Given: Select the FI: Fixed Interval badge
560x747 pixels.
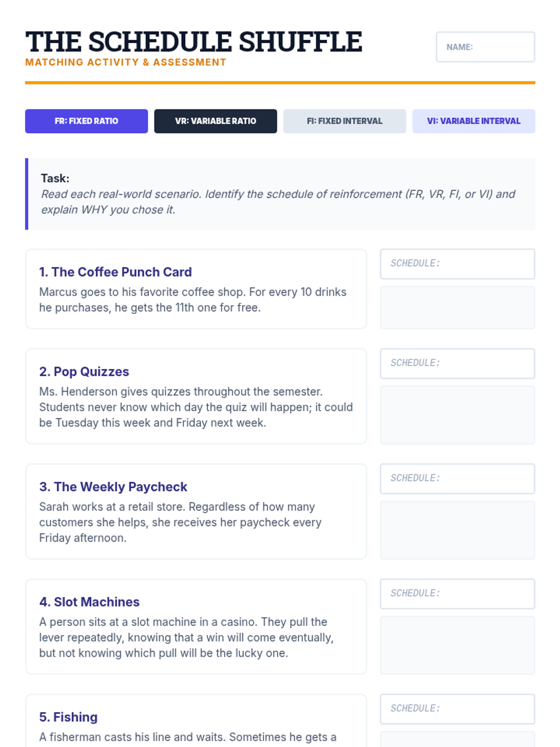Looking at the screenshot, I should coord(344,121).
